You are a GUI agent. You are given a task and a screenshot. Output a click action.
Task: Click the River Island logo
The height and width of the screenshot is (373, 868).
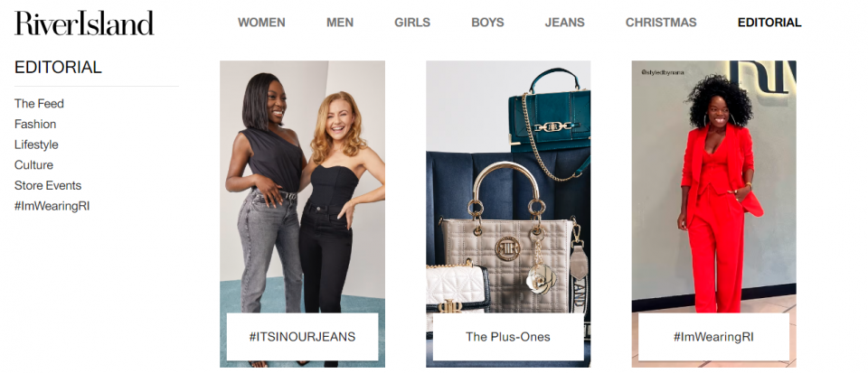click(x=84, y=23)
